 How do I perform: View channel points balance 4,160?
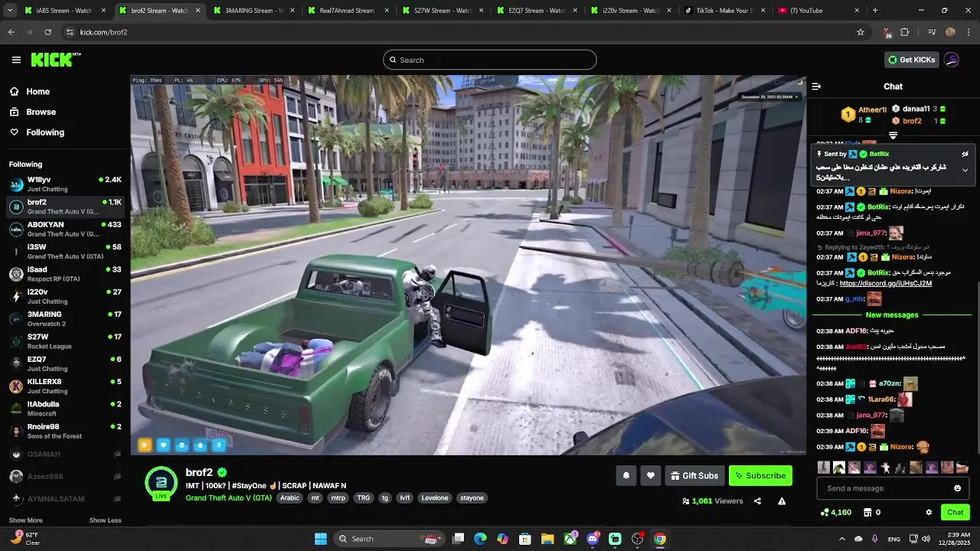tap(836, 512)
